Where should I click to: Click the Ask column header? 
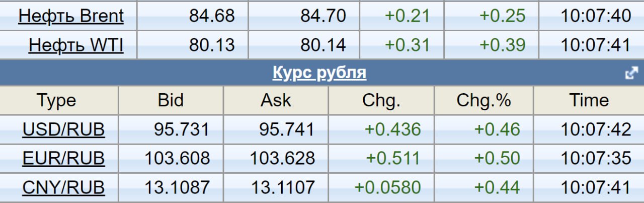[x=276, y=100]
